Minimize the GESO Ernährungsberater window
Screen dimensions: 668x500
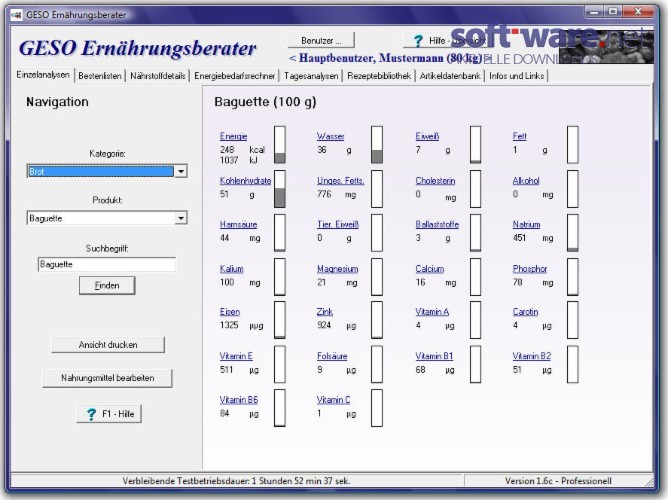pos(595,11)
